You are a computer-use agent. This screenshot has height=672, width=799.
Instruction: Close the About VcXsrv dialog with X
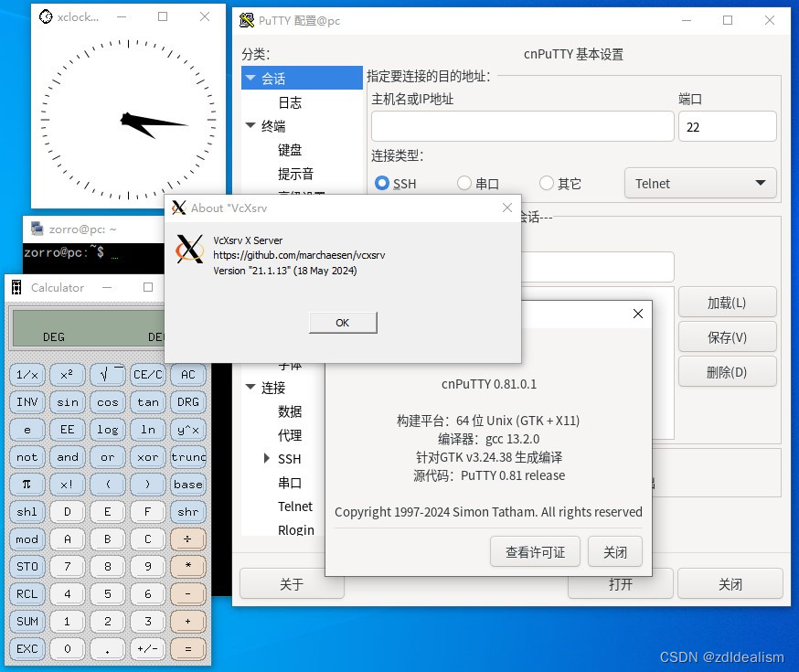pyautogui.click(x=507, y=208)
